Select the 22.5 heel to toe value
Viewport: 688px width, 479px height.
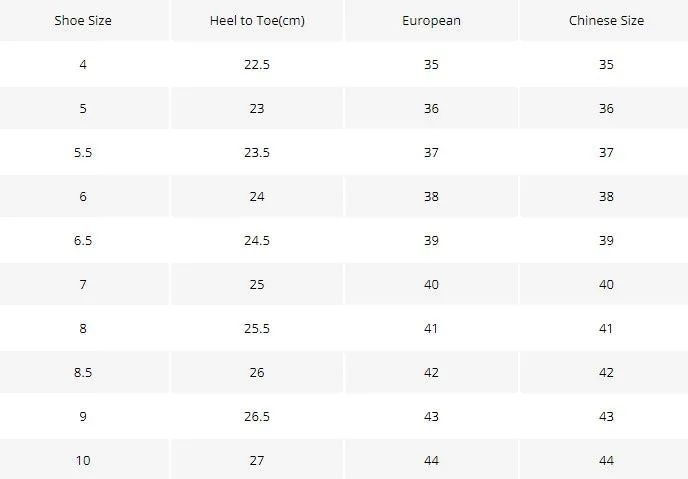[x=257, y=64]
